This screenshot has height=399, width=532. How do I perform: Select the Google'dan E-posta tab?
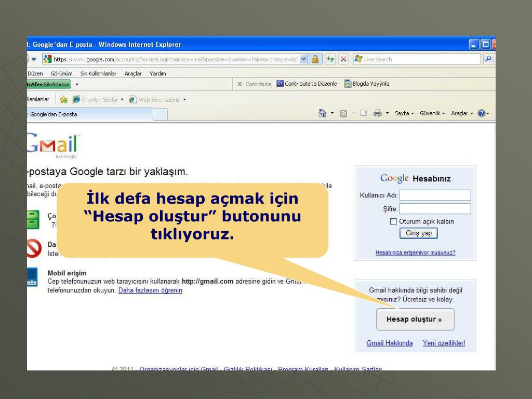coord(89,114)
